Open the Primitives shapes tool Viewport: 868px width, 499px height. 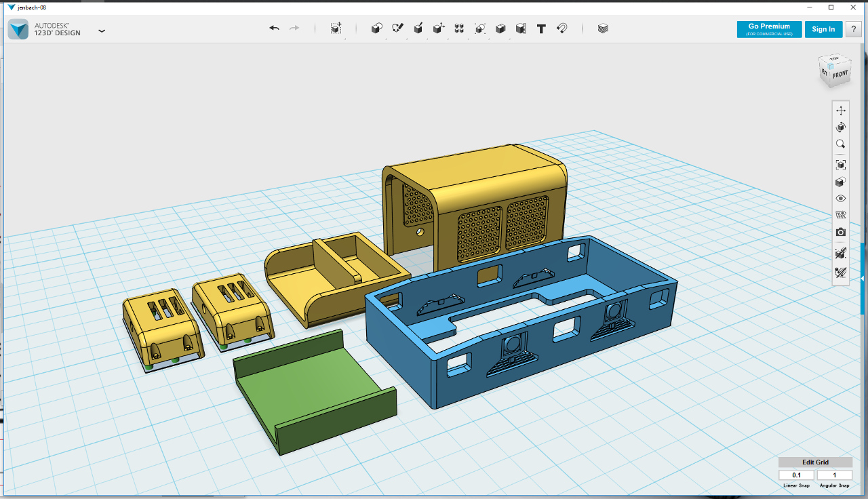pyautogui.click(x=377, y=28)
